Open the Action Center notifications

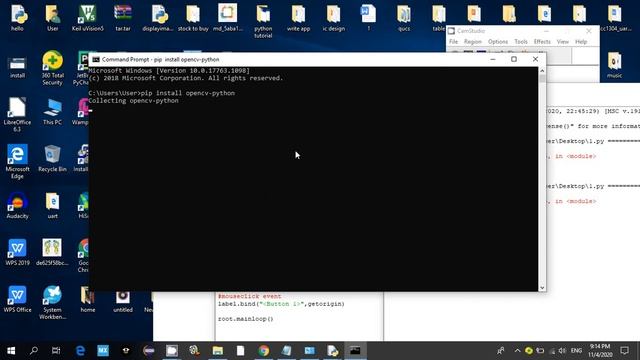click(624, 351)
